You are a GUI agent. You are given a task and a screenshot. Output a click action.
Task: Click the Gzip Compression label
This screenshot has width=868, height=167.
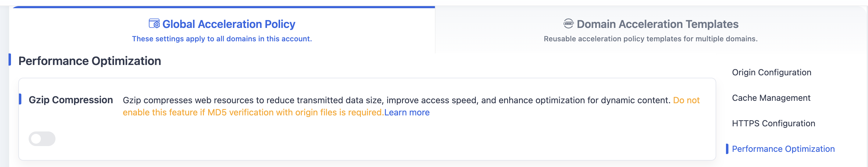point(71,100)
